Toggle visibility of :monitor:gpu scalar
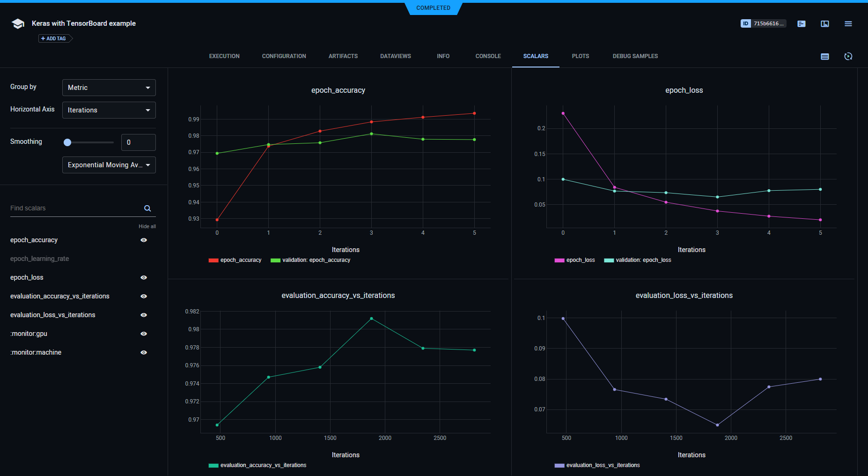The height and width of the screenshot is (476, 868). click(144, 334)
